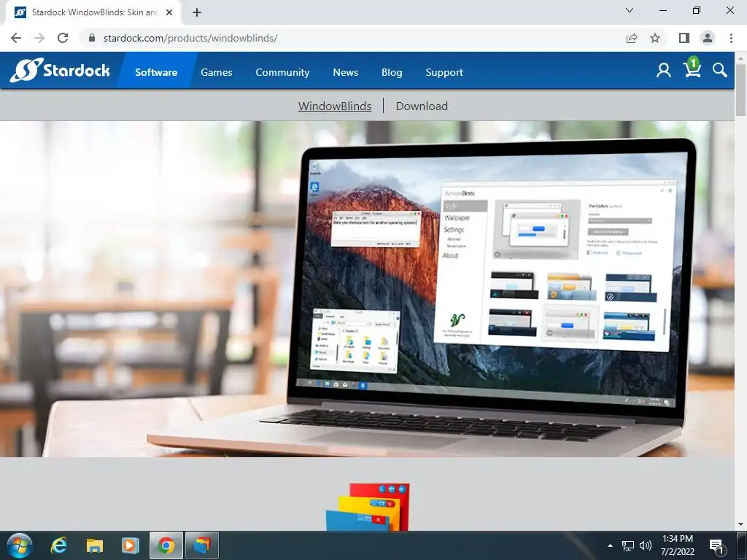Click the Stardock logo
The image size is (747, 560).
pos(60,71)
